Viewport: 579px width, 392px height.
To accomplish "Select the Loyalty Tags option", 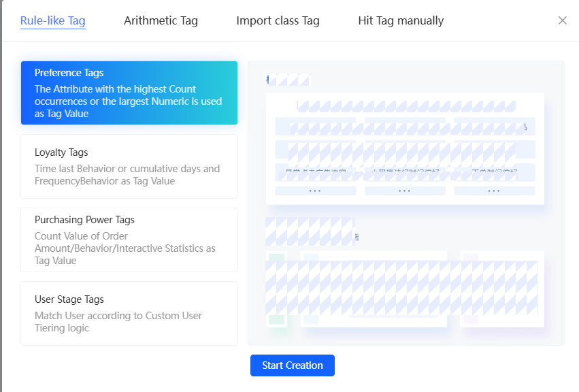I will point(129,166).
